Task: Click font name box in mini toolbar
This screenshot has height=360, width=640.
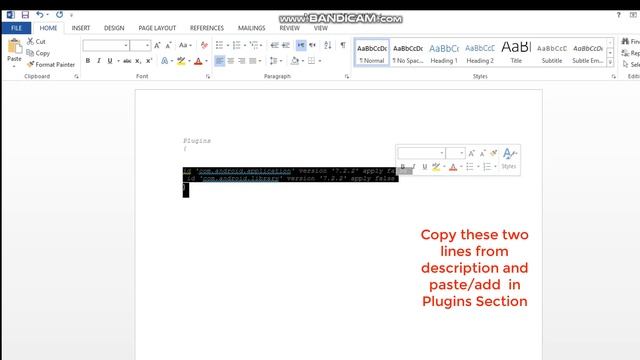Action: [x=421, y=153]
